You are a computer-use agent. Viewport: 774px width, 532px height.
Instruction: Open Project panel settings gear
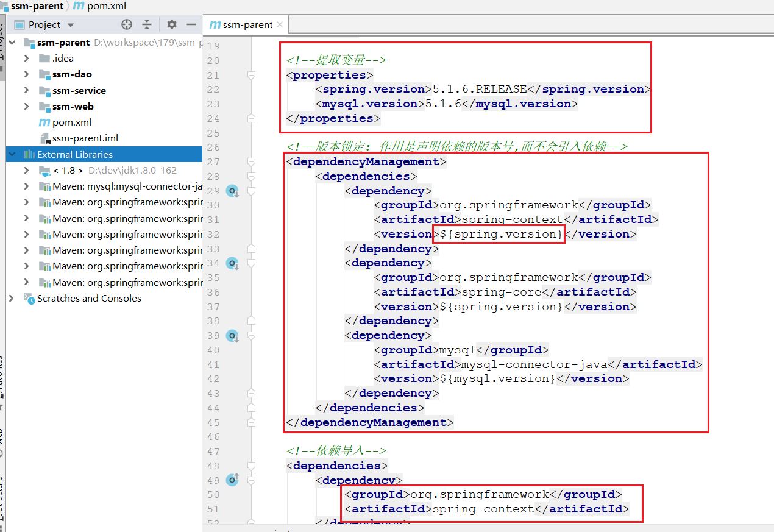pyautogui.click(x=172, y=24)
